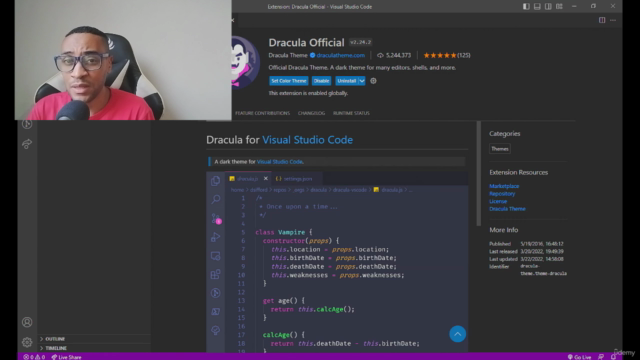Click the Disable button
640x360 pixels.
(x=321, y=81)
